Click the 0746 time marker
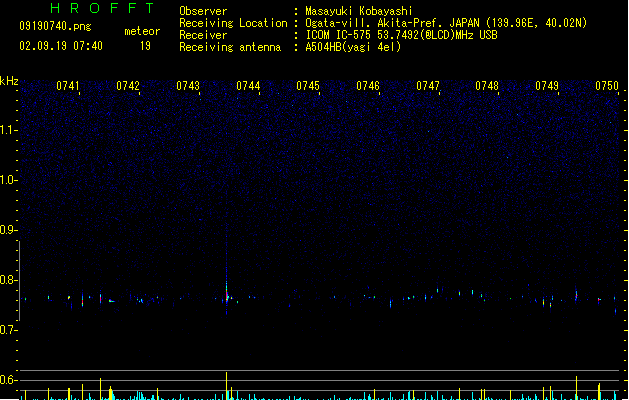The image size is (629, 400). coord(368,86)
